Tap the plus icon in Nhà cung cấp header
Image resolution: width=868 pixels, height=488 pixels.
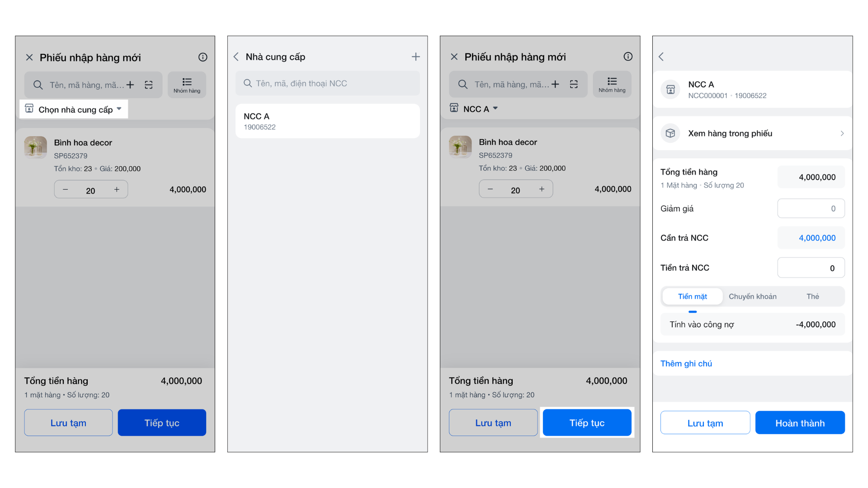[x=415, y=56]
